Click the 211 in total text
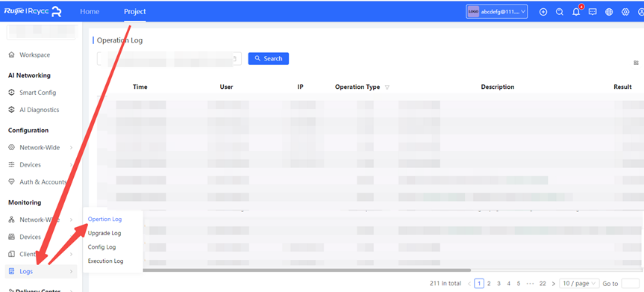Screen dimensions: 644x292 [x=446, y=283]
